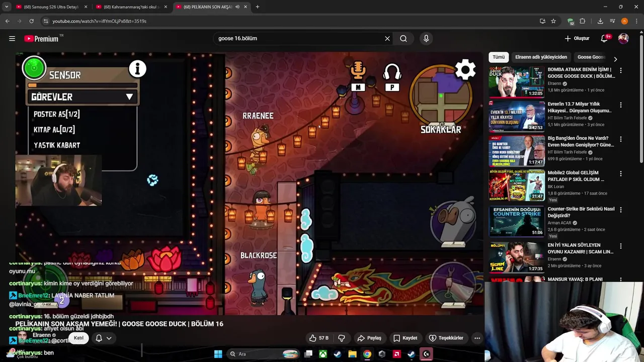
Task: Open the Counter-Strike 51:06 video thumbnail
Action: pyautogui.click(x=516, y=221)
